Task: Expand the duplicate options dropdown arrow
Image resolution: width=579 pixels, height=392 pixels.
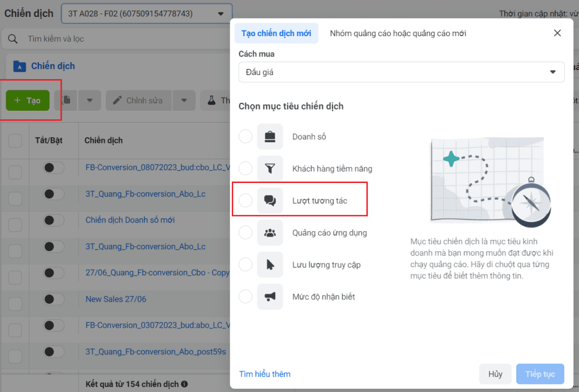Action: (x=89, y=101)
